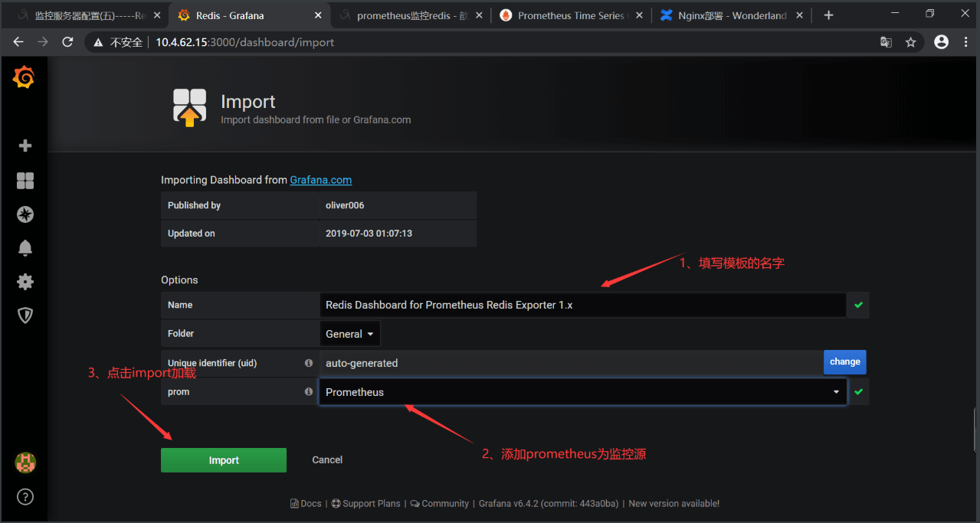This screenshot has width=980, height=523.
Task: Open the Dashboards grid icon in sidebar
Action: [x=25, y=181]
